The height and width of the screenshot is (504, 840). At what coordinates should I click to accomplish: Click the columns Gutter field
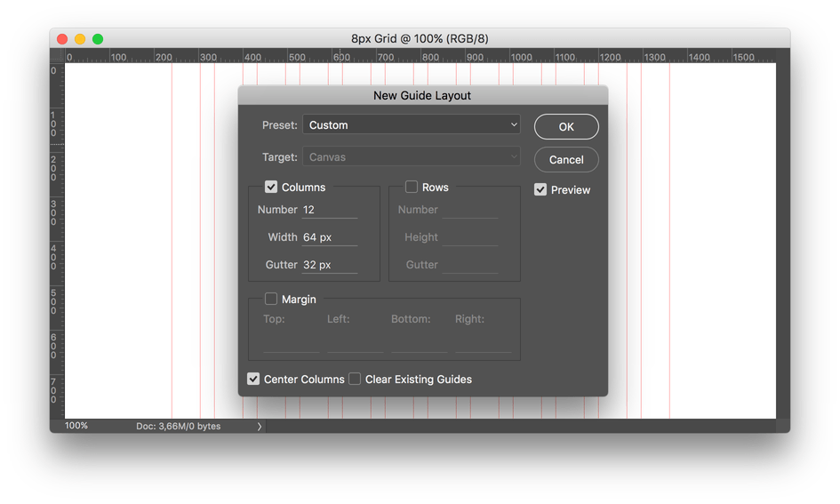pos(330,265)
